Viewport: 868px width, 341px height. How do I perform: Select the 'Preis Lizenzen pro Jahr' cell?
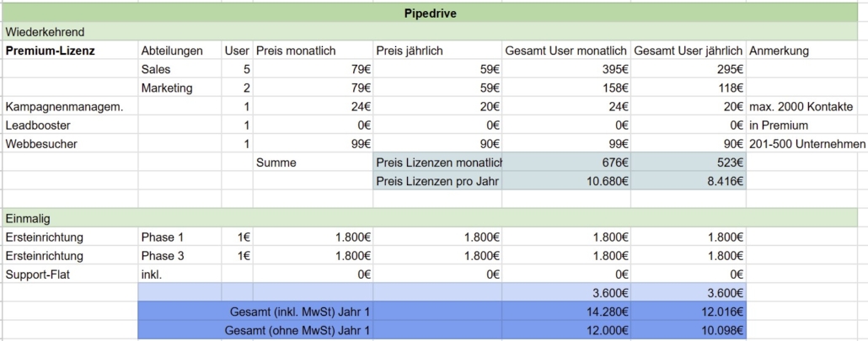437,181
